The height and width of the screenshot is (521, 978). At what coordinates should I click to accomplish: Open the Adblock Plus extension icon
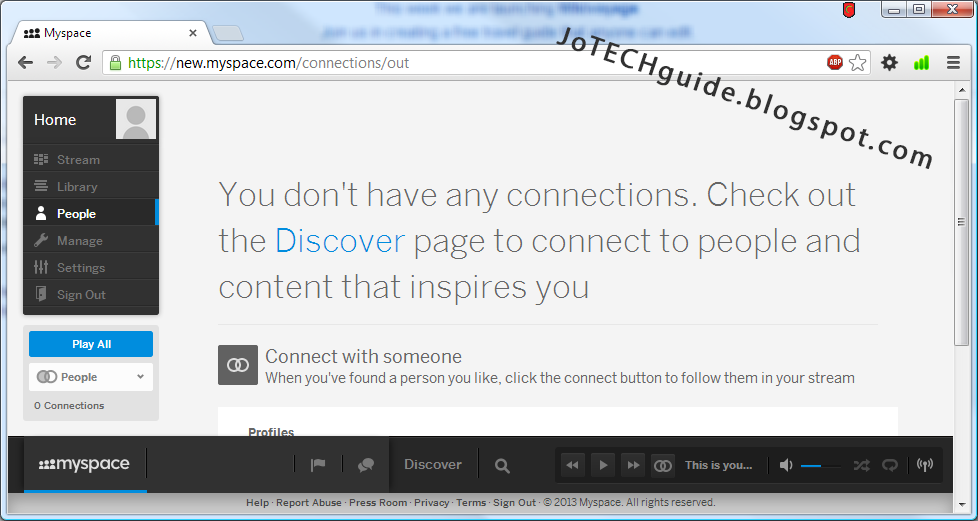[x=835, y=62]
